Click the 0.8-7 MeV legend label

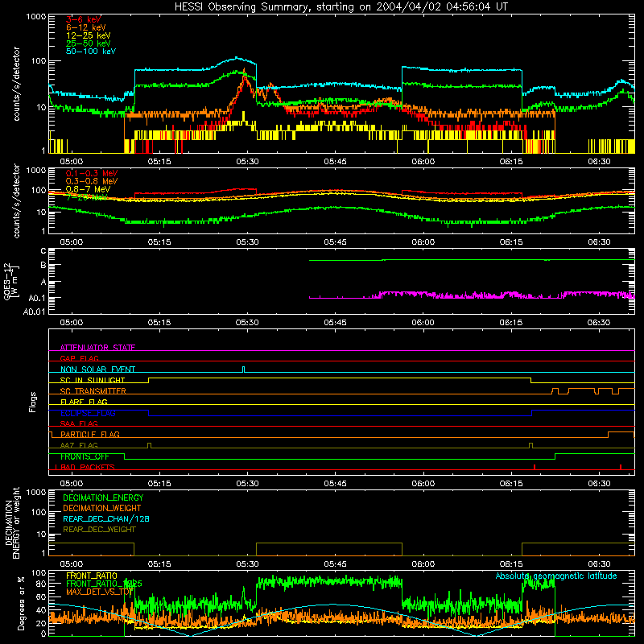pos(88,189)
